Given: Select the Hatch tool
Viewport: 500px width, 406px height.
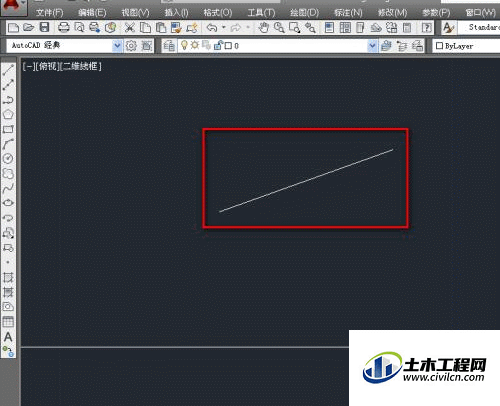Looking at the screenshot, I should [8, 277].
